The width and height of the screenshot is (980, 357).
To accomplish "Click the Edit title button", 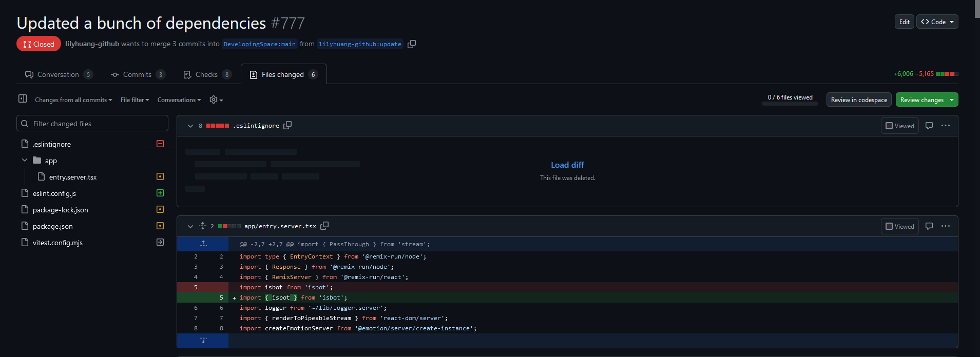I will 905,22.
